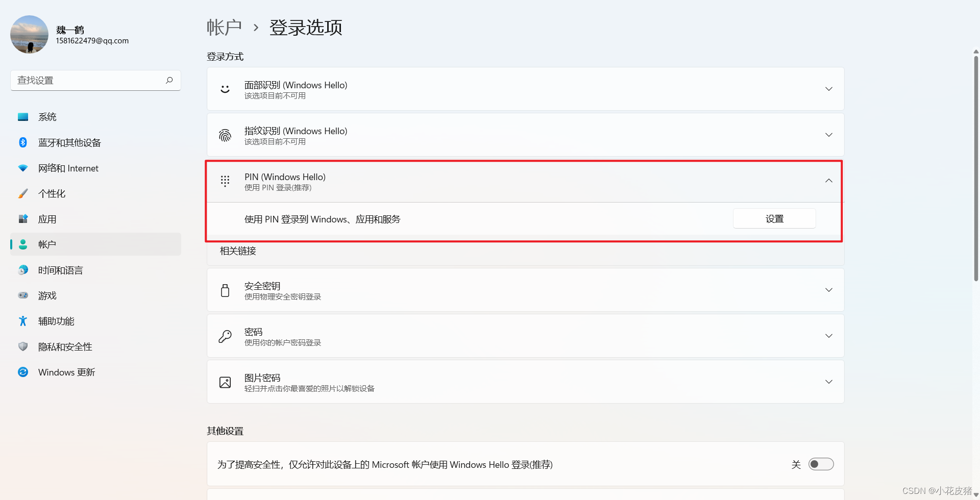Click 使用你的帐户密码登录 description

(283, 343)
